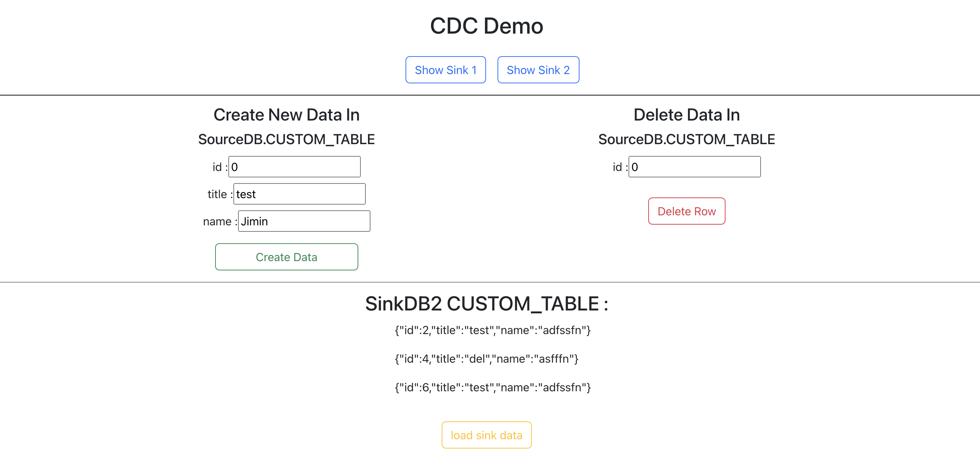
Task: Click the load sink data button
Action: point(486,435)
